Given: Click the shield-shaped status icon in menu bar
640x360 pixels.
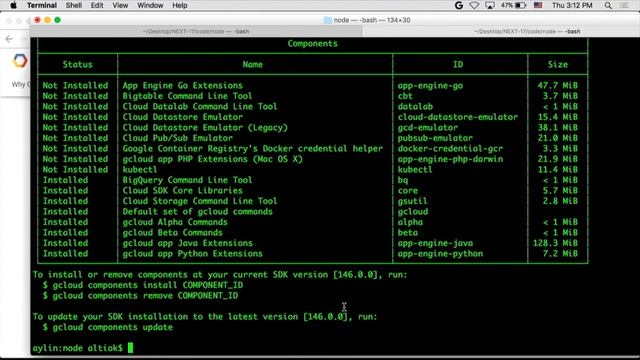Looking at the screenshot, I should (x=474, y=5).
